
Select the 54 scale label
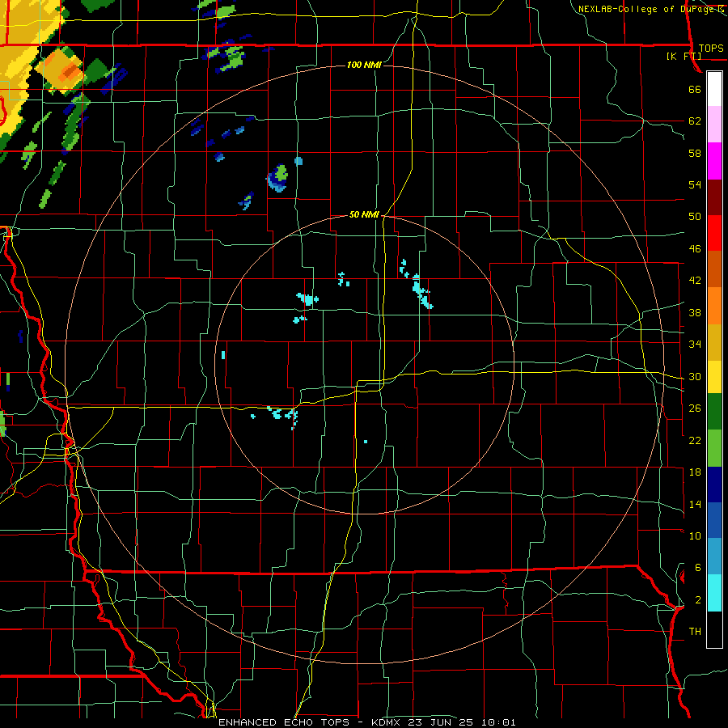click(695, 184)
